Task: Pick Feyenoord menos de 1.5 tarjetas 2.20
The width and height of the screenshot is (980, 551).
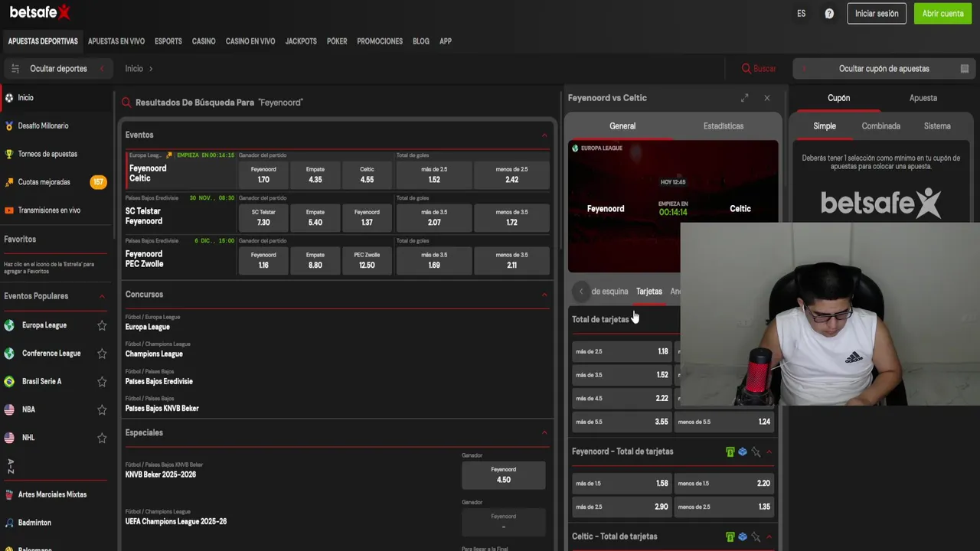Action: point(724,484)
